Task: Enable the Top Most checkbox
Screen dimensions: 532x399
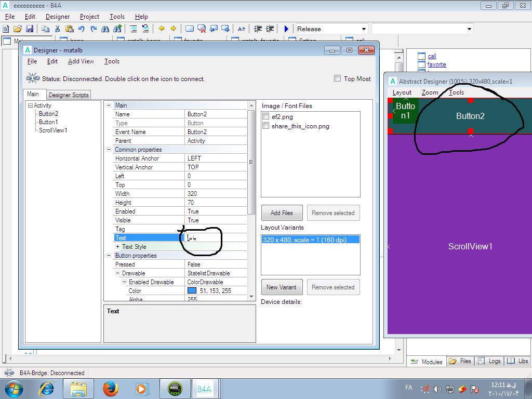Action: tap(338, 78)
